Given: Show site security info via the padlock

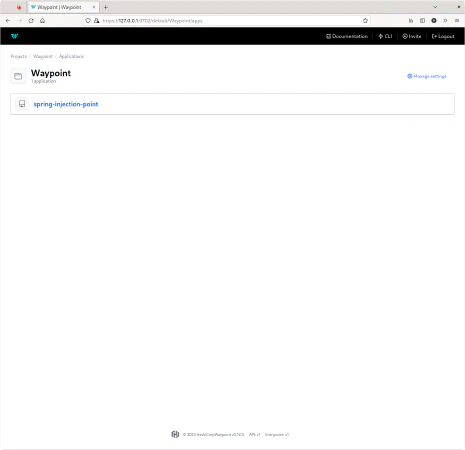Looking at the screenshot, I should 96,21.
